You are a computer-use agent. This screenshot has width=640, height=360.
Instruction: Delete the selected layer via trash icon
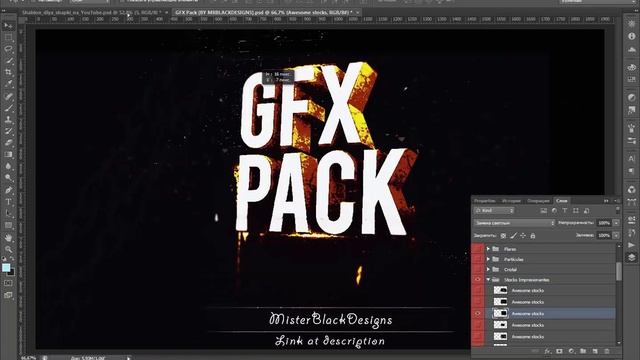point(607,351)
